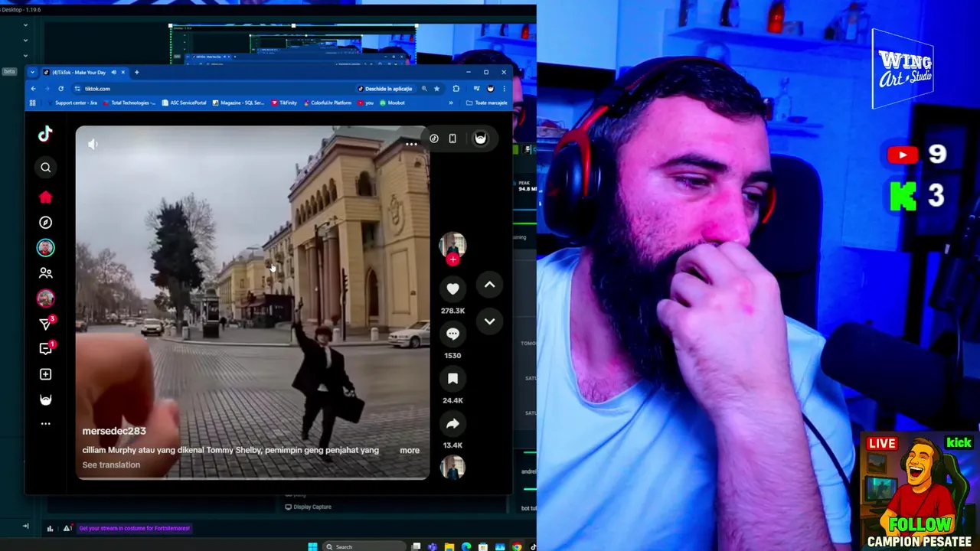980x551 pixels.
Task: Open Chrome three-dot menu
Action: (504, 89)
